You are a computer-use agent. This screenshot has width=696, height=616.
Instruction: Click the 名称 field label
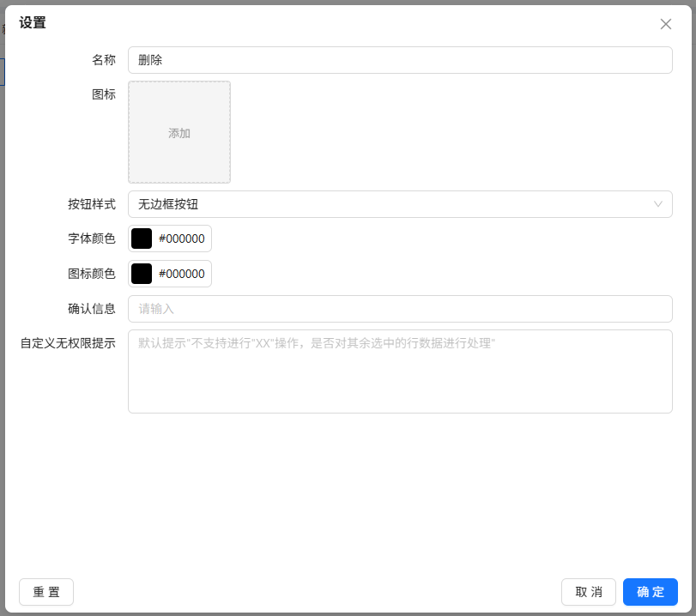(x=104, y=60)
